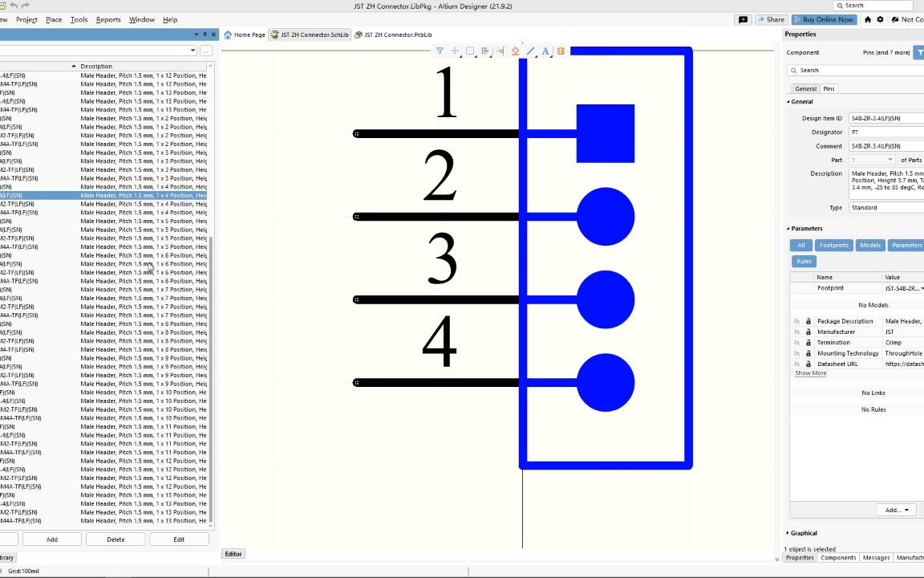Click the not connected cloud icon

(x=895, y=19)
